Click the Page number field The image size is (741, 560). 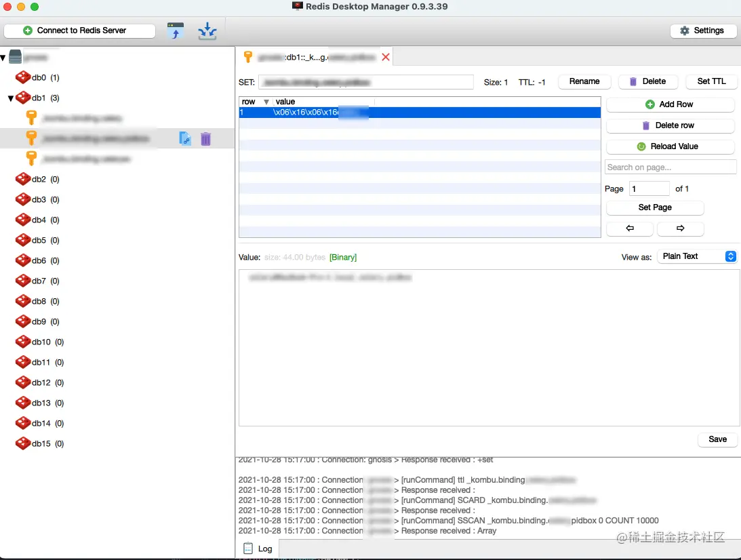click(649, 188)
